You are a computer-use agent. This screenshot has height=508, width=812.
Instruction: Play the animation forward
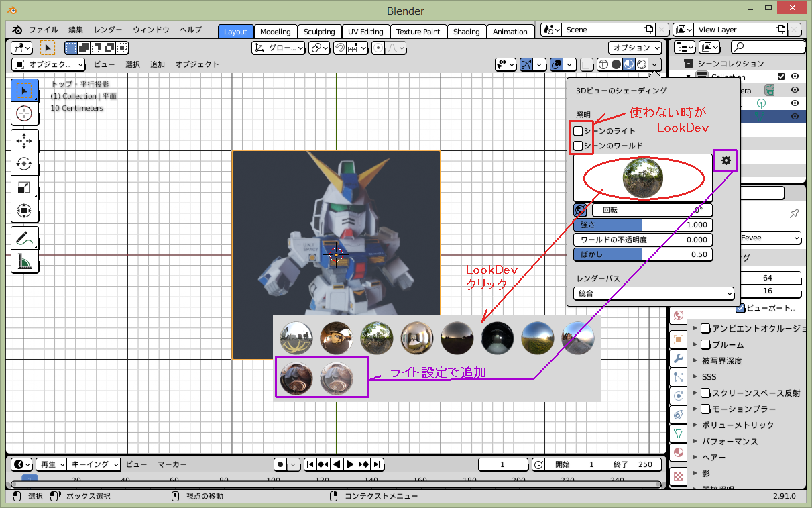click(x=350, y=464)
